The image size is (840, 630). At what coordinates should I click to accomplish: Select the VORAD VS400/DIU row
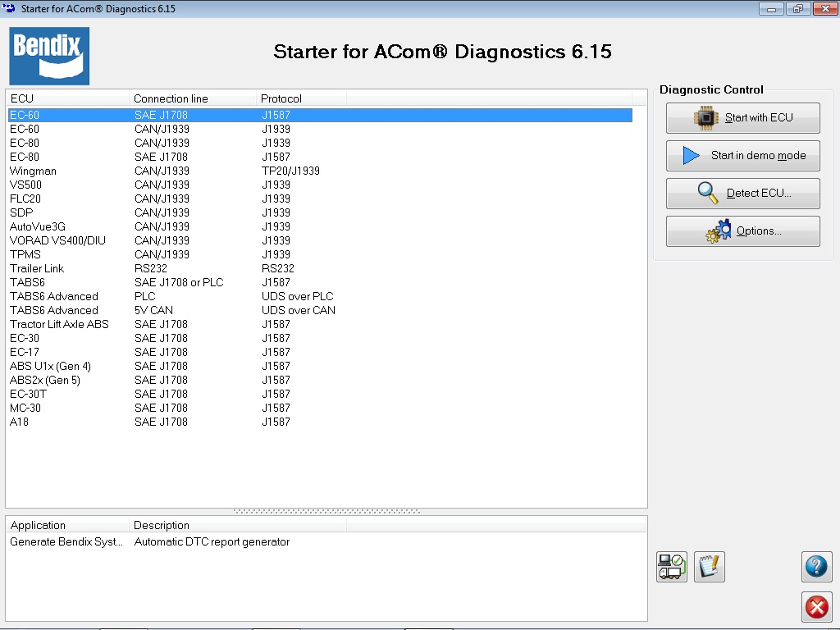pyautogui.click(x=321, y=240)
